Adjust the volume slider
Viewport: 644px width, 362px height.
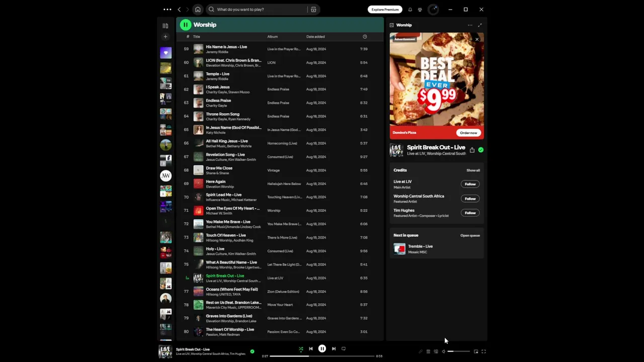click(458, 351)
